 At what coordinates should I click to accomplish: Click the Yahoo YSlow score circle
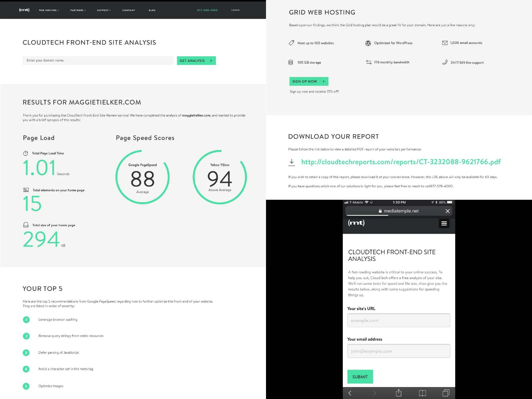tap(220, 177)
